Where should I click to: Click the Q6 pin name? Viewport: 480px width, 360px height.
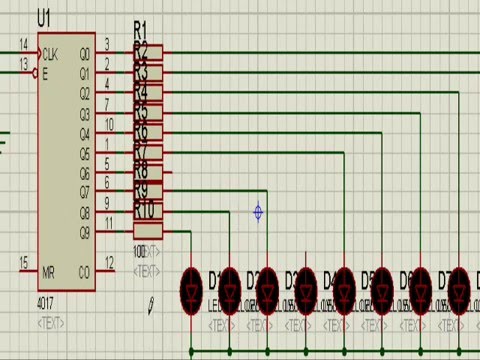tap(84, 174)
